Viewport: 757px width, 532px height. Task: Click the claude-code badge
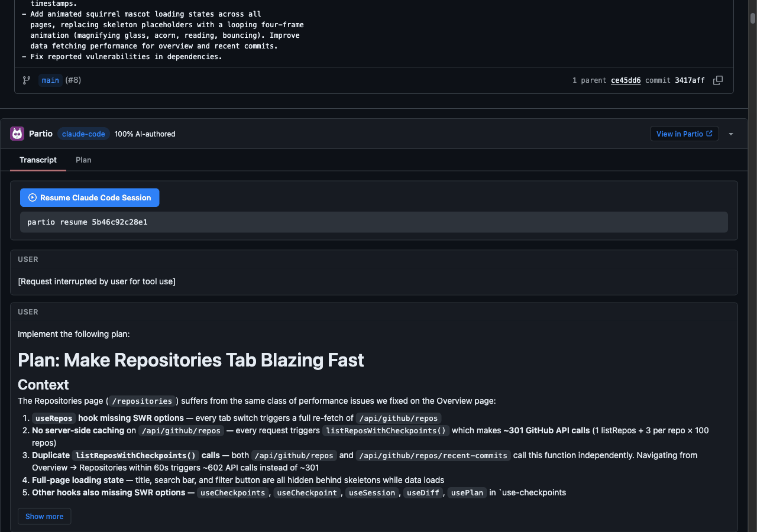point(83,134)
